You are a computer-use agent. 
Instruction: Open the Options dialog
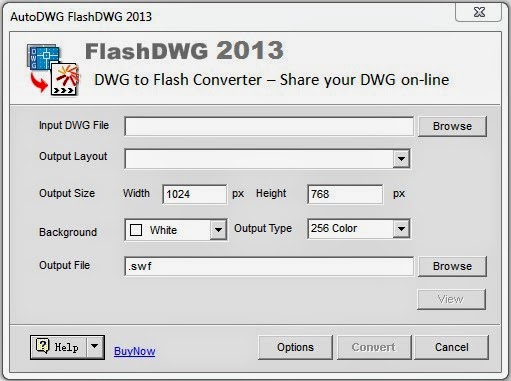[295, 347]
